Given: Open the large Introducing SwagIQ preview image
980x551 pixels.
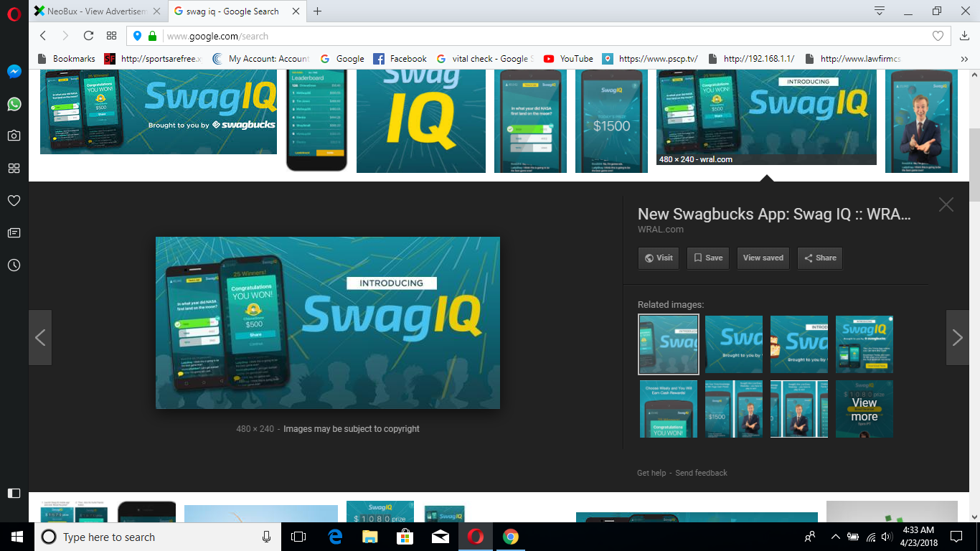Looking at the screenshot, I should click(328, 323).
